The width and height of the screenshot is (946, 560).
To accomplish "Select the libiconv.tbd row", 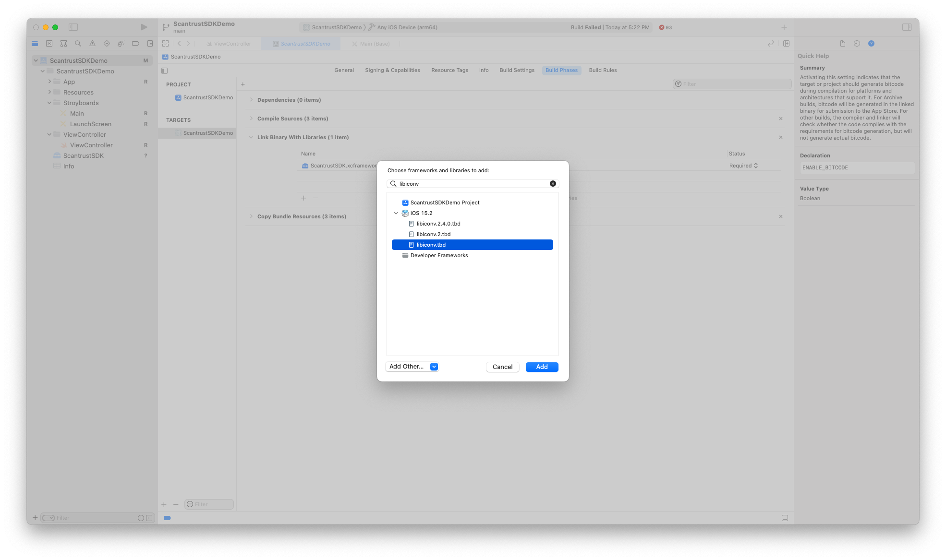I will (472, 245).
